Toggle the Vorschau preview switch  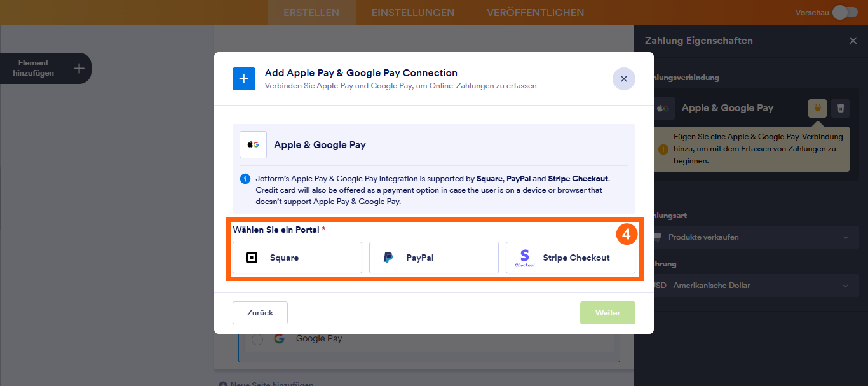pos(844,13)
